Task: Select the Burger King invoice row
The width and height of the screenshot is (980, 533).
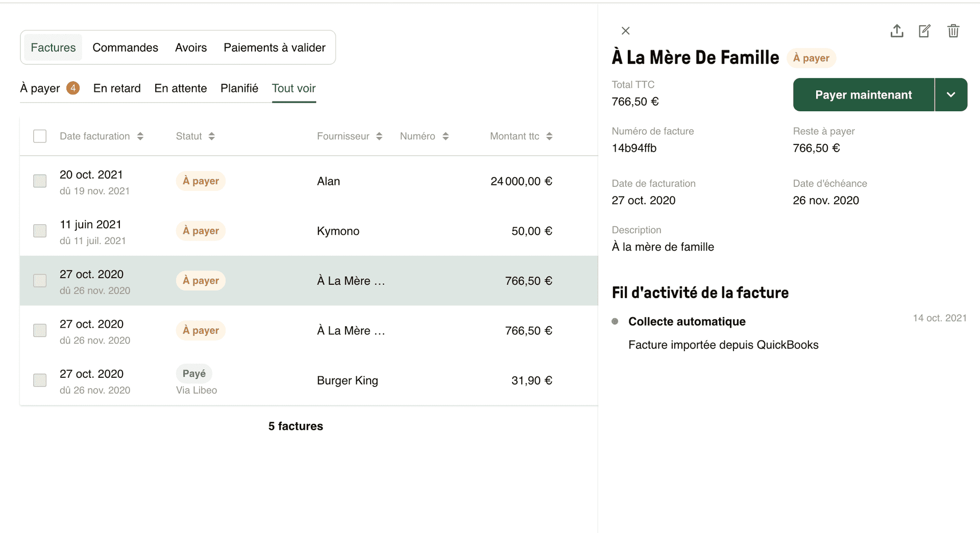Action: [x=347, y=380]
